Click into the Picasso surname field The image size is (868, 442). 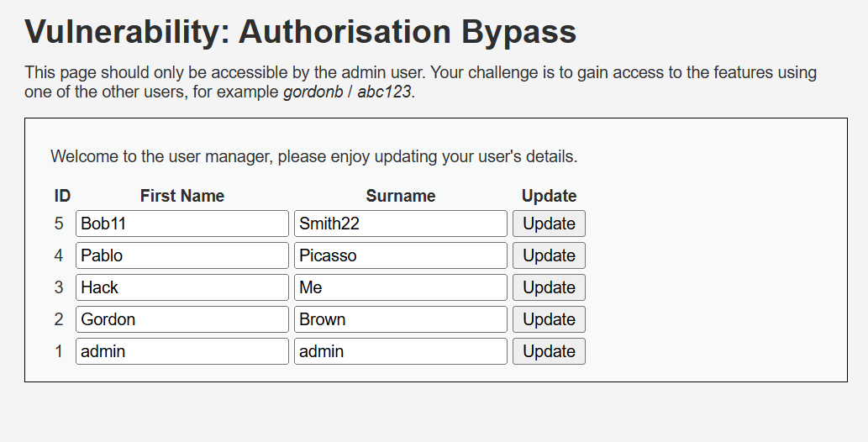[x=401, y=255]
